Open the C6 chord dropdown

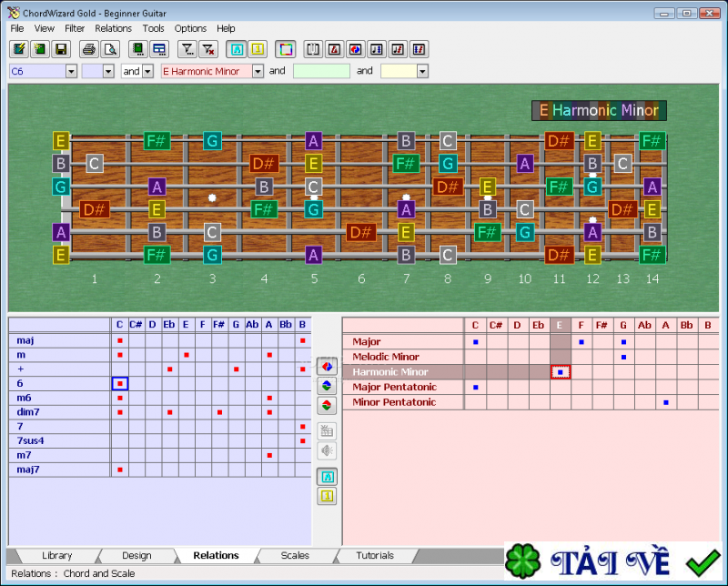pyautogui.click(x=71, y=71)
